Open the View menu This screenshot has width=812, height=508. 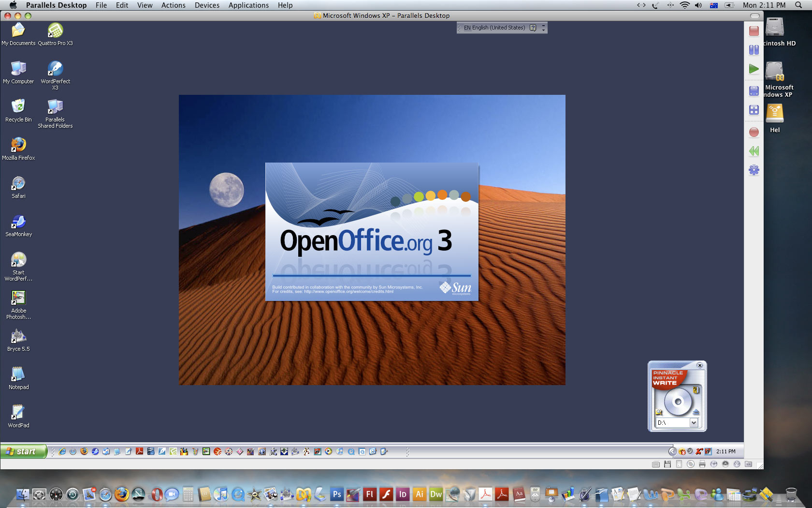point(145,5)
